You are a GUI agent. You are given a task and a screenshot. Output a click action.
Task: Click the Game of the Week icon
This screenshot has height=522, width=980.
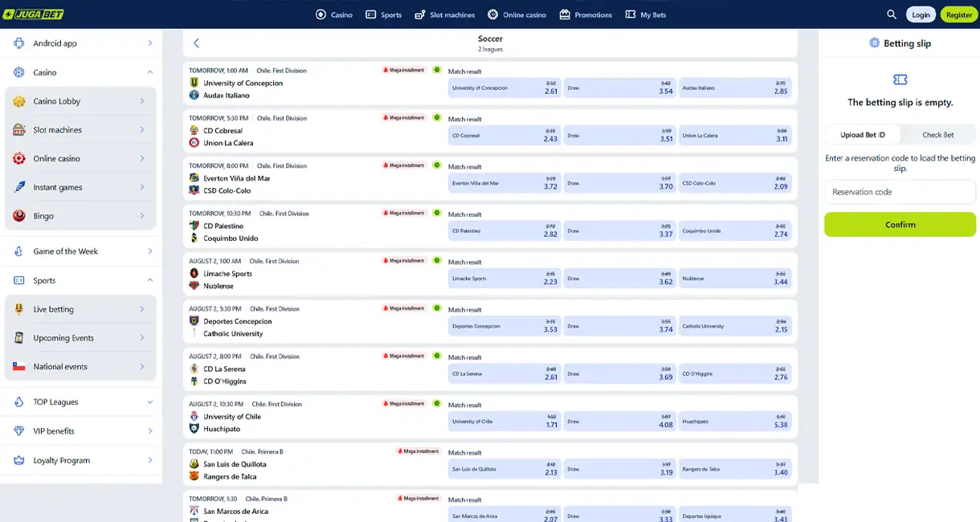coord(19,251)
